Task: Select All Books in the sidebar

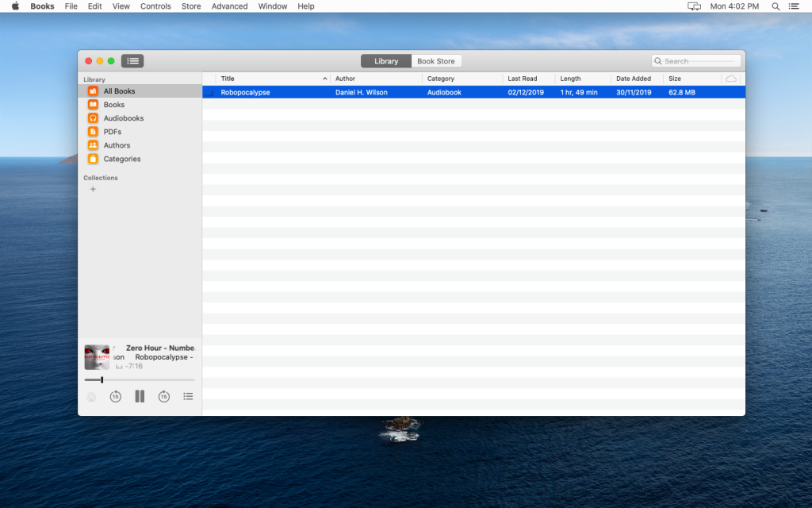Action: (x=140, y=91)
